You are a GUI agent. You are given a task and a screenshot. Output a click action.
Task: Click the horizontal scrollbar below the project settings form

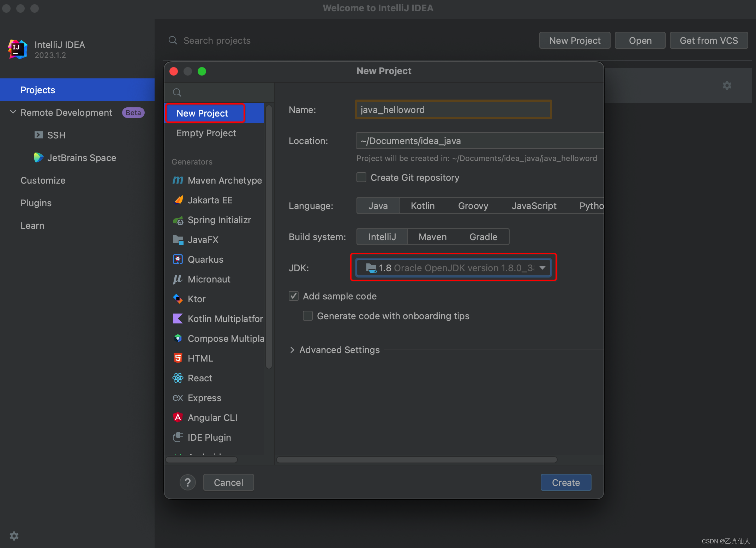pyautogui.click(x=416, y=460)
